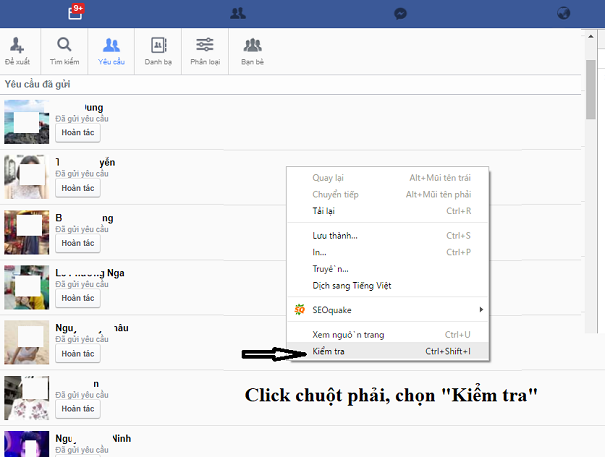Click the Yêu cầu đã gửi heading

point(37,84)
